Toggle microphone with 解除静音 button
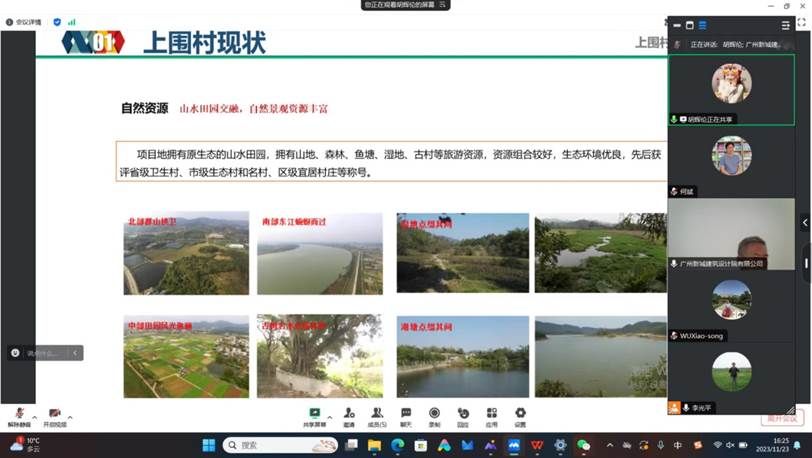The image size is (812, 458). [19, 415]
